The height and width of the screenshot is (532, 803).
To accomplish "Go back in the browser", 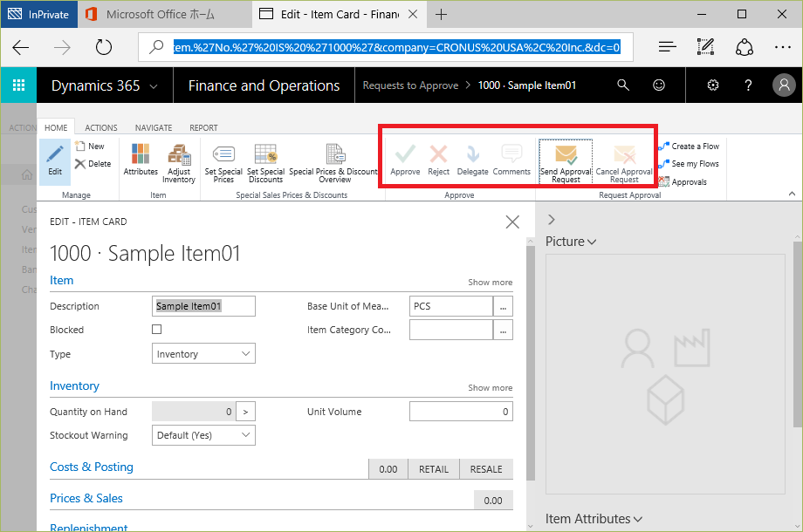I will [x=20, y=48].
